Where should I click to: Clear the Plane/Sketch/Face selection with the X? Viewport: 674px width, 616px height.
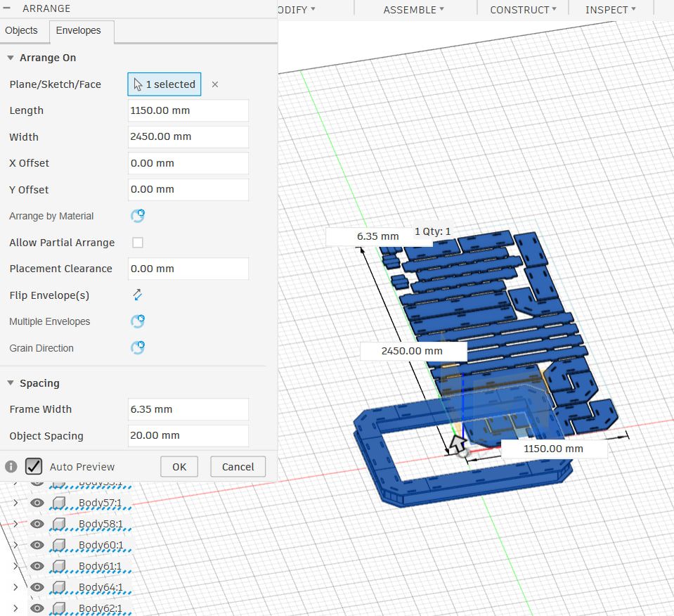215,84
